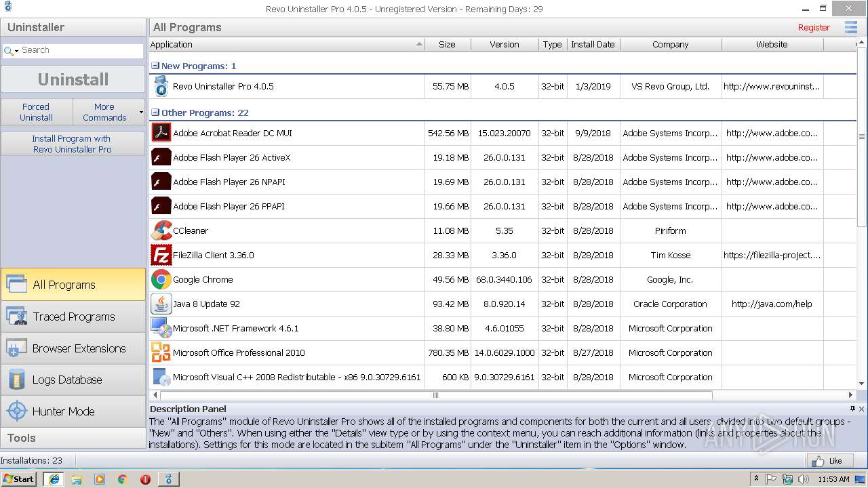Click the Google Chrome list icon

click(x=161, y=279)
